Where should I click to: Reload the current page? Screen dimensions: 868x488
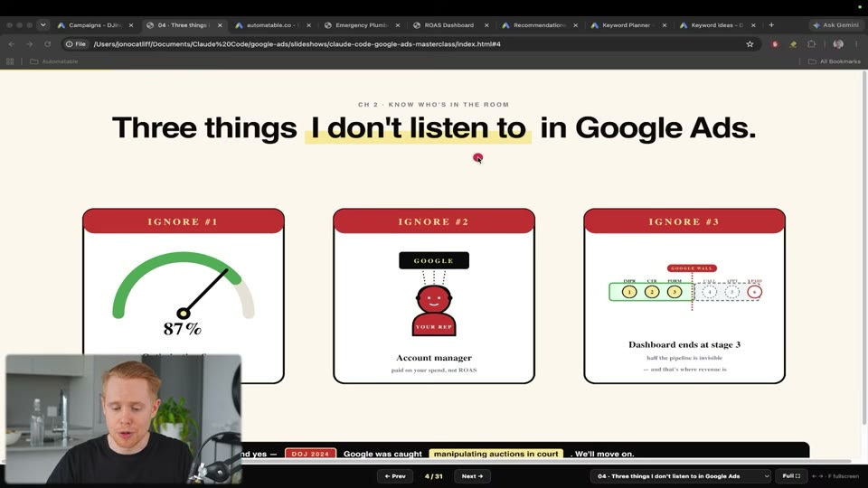[48, 44]
